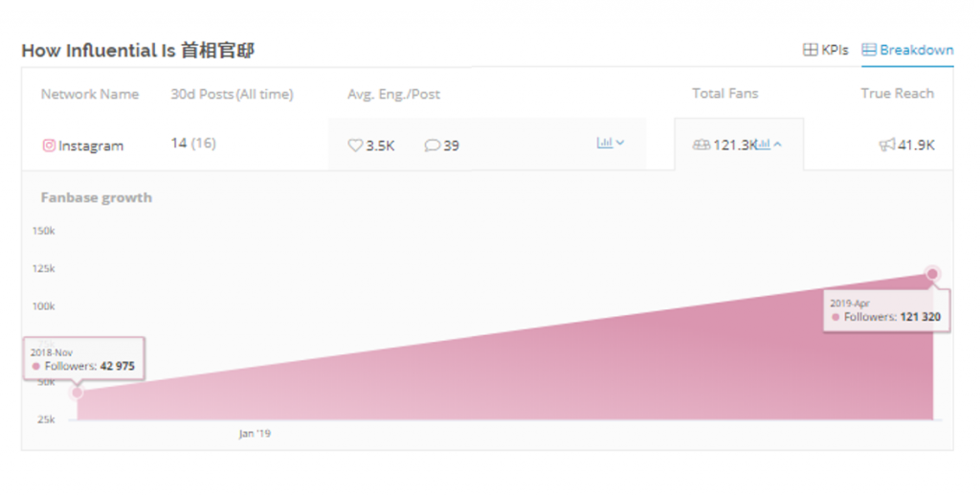Click the Total Fans column header
The height and width of the screenshot is (496, 980).
724,93
